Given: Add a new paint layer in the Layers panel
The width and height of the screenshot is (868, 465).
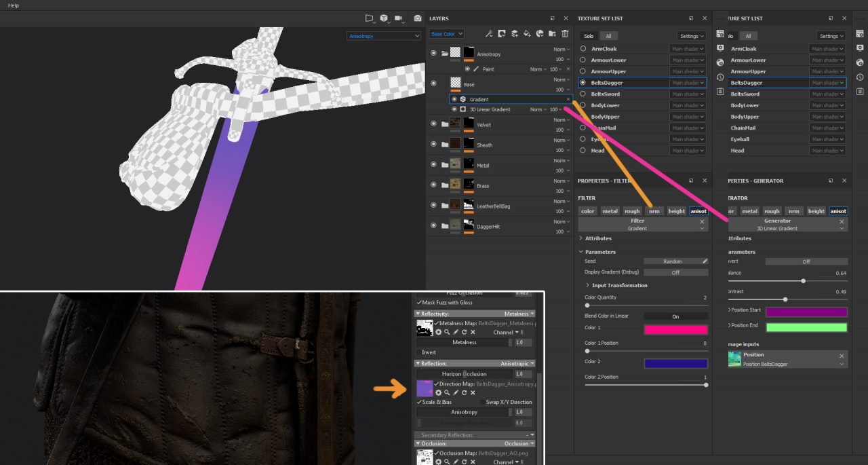Looking at the screenshot, I should (515, 33).
